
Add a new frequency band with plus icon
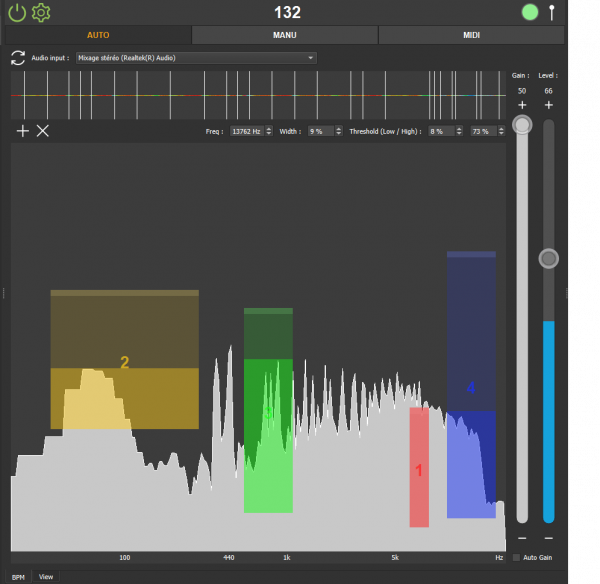coord(23,131)
